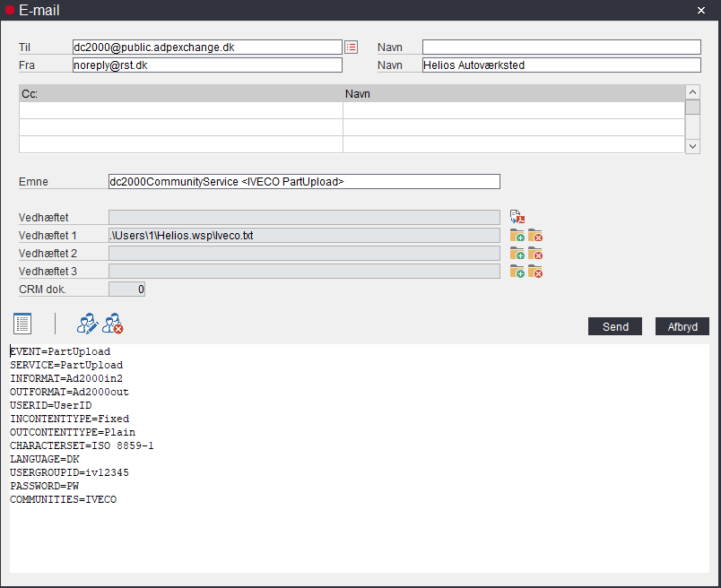The image size is (721, 588).
Task: Click the LANGUAGE=DK line
Action: [x=45, y=459]
